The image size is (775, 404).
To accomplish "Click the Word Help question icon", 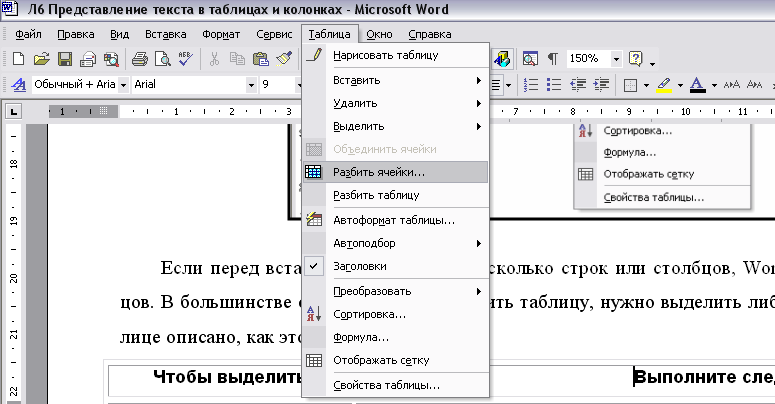I will (635, 59).
